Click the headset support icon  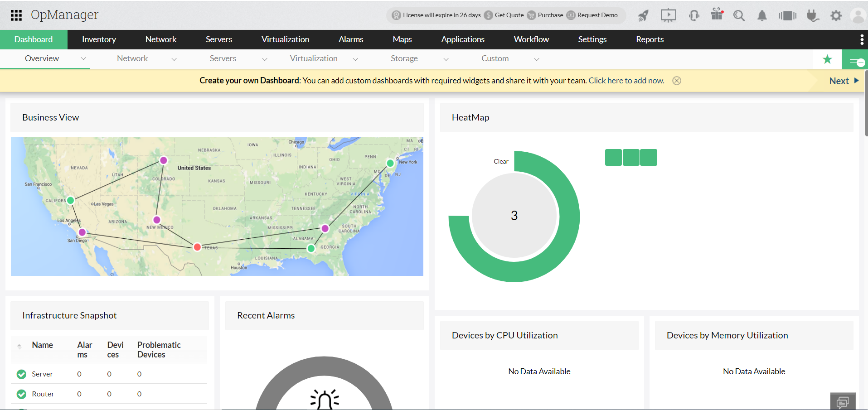pyautogui.click(x=693, y=16)
